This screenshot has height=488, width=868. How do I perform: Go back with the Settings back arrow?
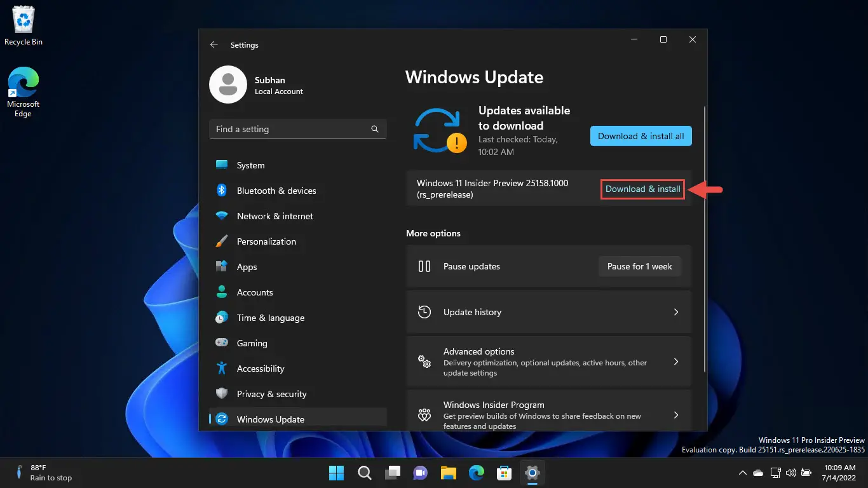click(x=214, y=45)
